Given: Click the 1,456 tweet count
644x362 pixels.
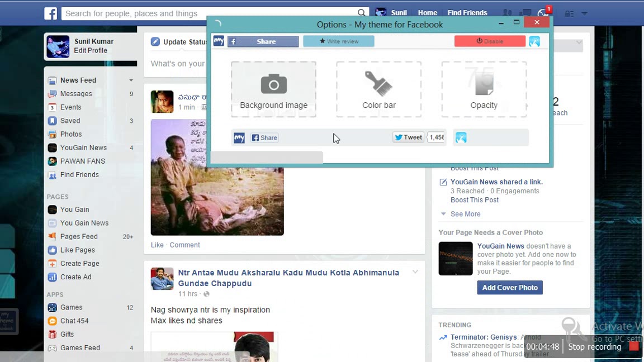Looking at the screenshot, I should 436,137.
